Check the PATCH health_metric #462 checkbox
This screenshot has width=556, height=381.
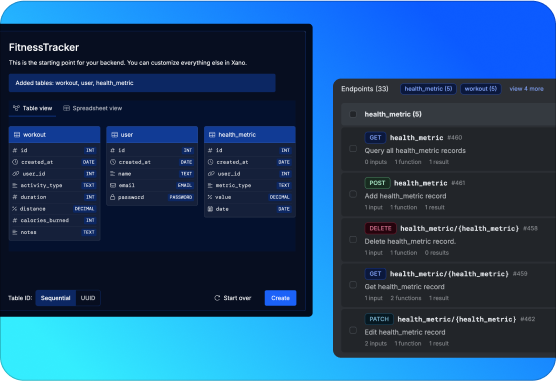[353, 330]
